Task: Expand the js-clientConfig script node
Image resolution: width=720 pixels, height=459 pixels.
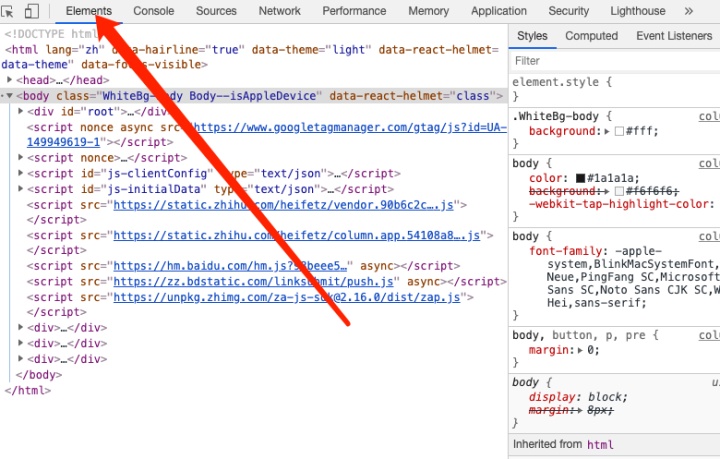Action: tap(20, 173)
